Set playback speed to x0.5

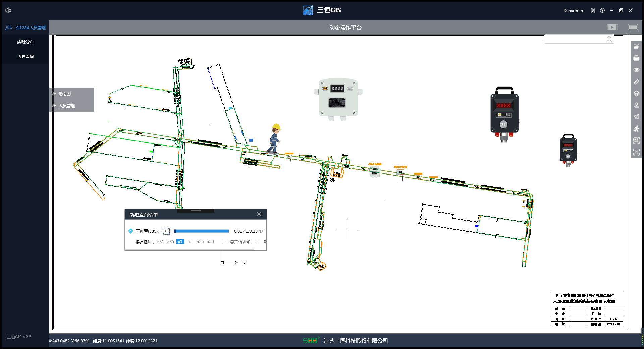pyautogui.click(x=170, y=242)
